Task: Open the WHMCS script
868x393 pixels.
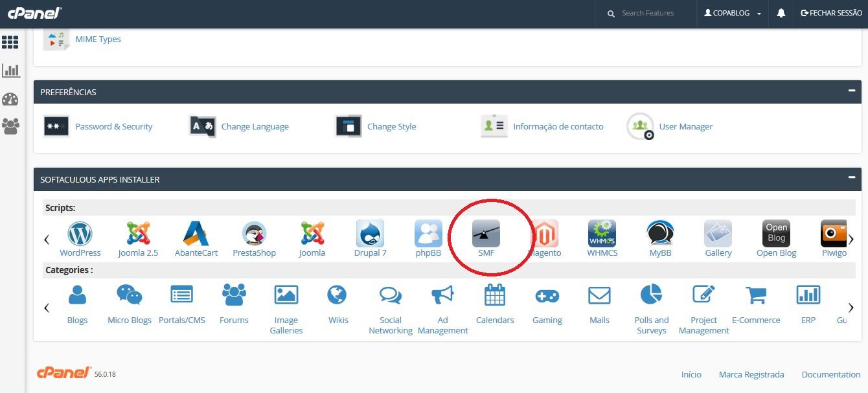Action: pyautogui.click(x=602, y=238)
